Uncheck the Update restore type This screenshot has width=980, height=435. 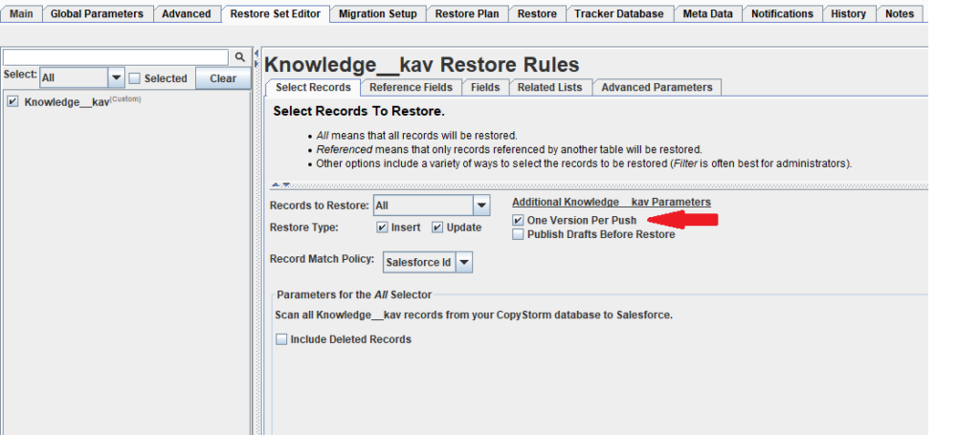coord(437,228)
